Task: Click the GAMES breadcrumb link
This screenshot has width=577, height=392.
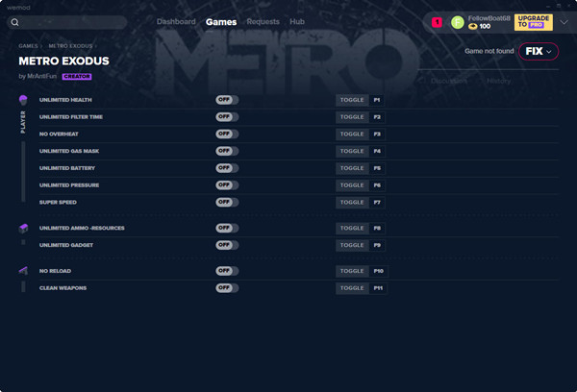Action: [x=28, y=45]
